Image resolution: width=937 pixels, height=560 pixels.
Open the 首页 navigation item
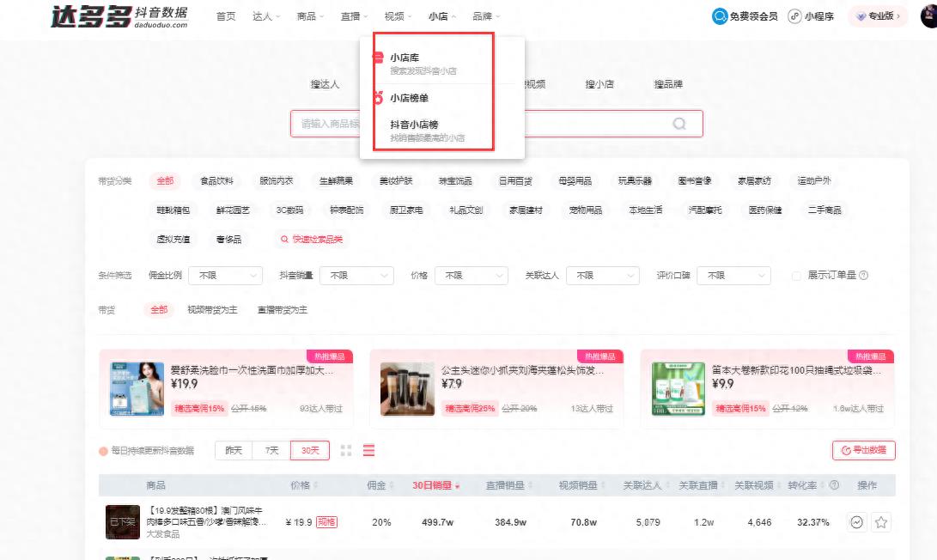tap(226, 16)
